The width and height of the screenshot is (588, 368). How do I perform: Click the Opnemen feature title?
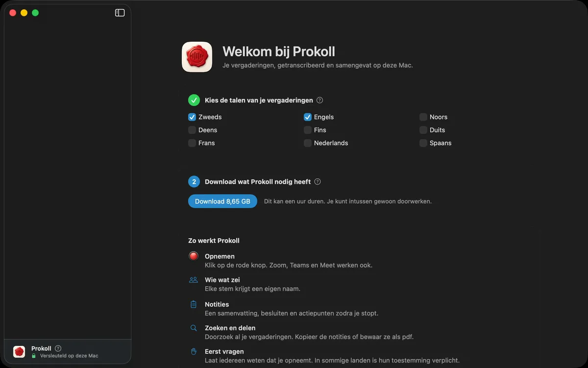click(220, 256)
